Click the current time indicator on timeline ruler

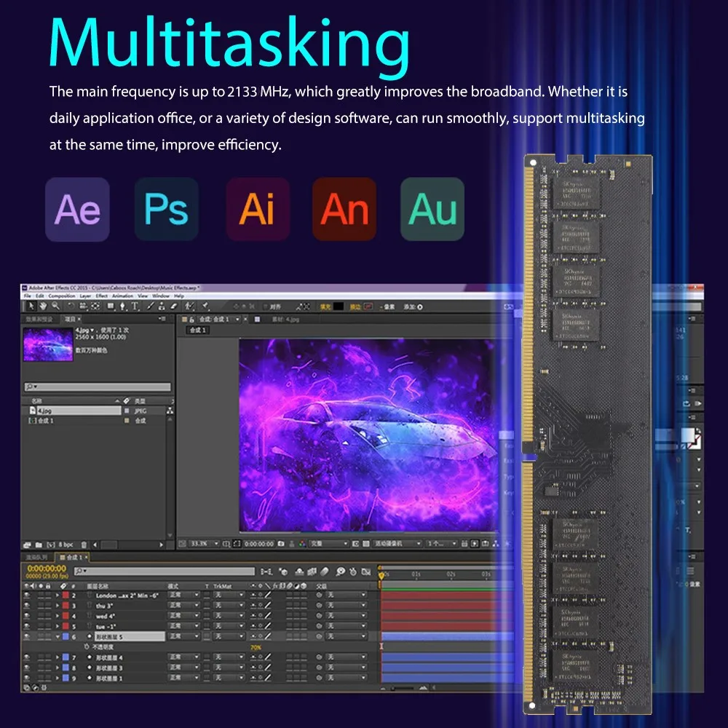pyautogui.click(x=381, y=575)
